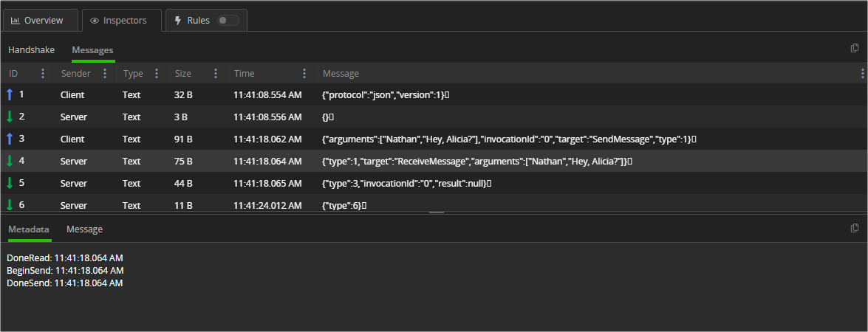The width and height of the screenshot is (868, 332).
Task: Click green down arrow of message 2
Action: pos(10,117)
